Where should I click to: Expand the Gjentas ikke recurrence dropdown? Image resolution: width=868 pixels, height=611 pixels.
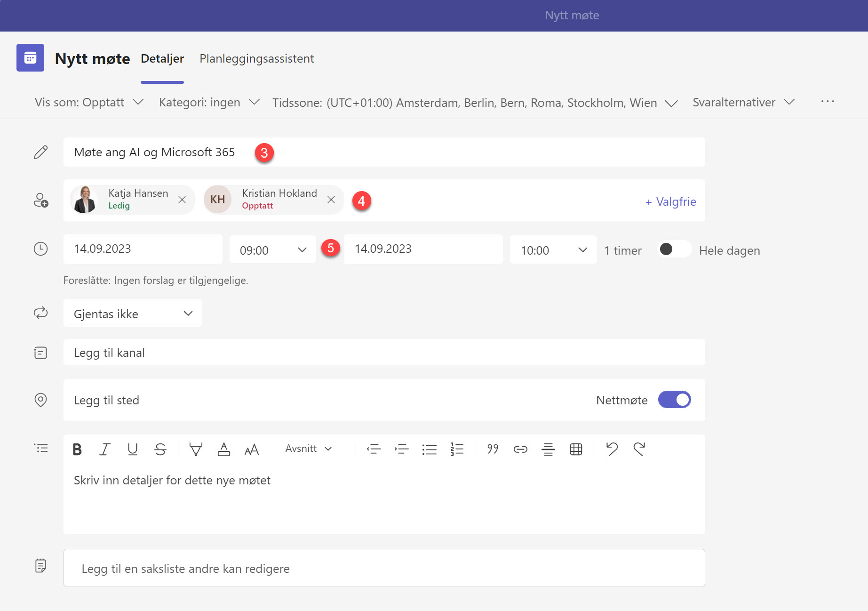pyautogui.click(x=132, y=313)
